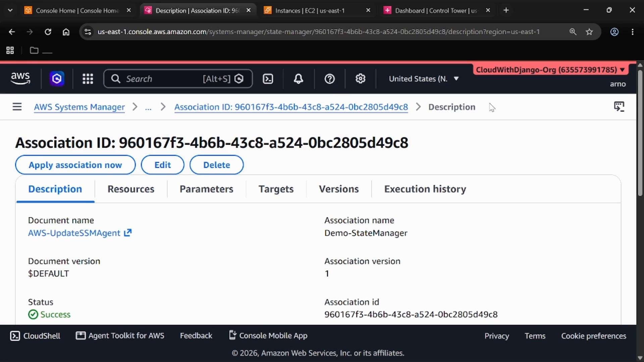Open the help question mark menu
Image resolution: width=644 pixels, height=362 pixels.
point(330,79)
